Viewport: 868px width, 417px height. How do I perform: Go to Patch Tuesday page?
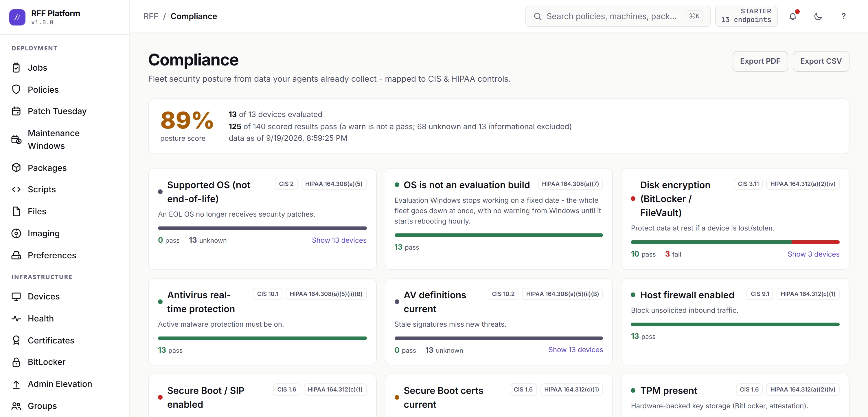(x=64, y=111)
